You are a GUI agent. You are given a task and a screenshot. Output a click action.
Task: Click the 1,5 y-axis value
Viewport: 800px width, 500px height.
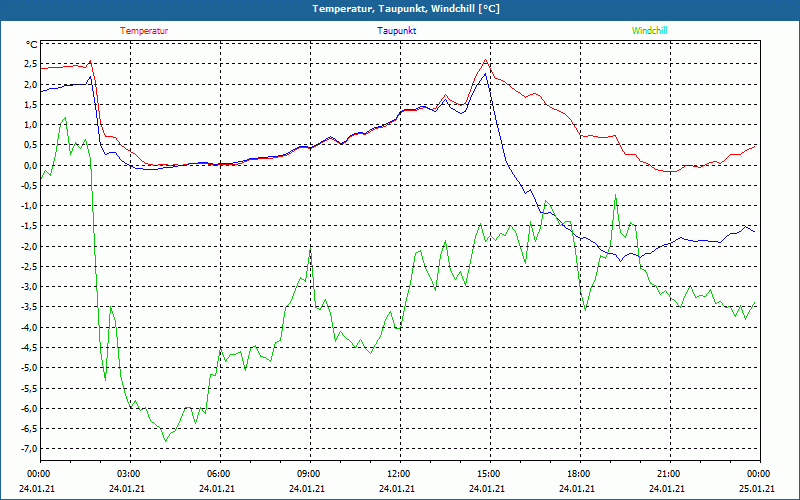[x=31, y=105]
